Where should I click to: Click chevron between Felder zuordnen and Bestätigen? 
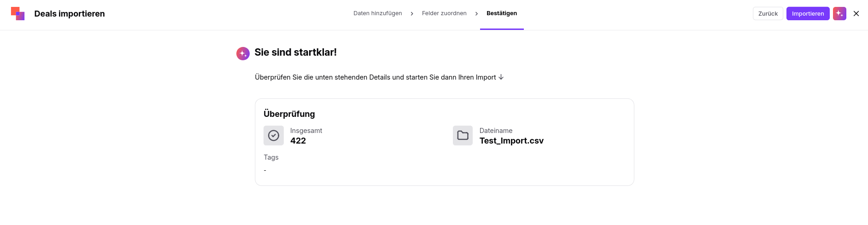476,14
